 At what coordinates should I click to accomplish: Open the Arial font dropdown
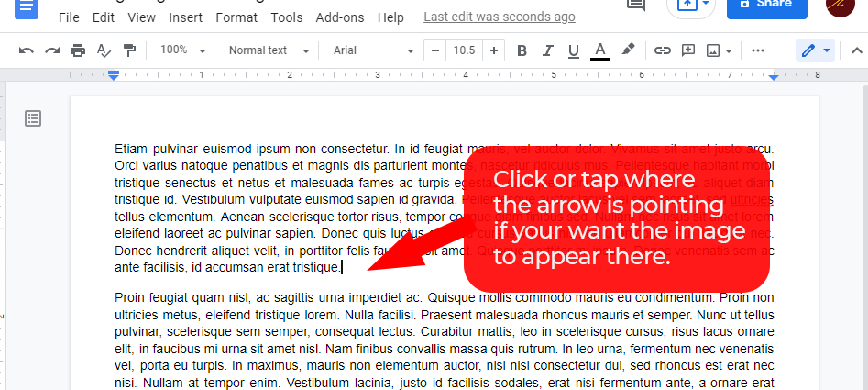point(374,50)
